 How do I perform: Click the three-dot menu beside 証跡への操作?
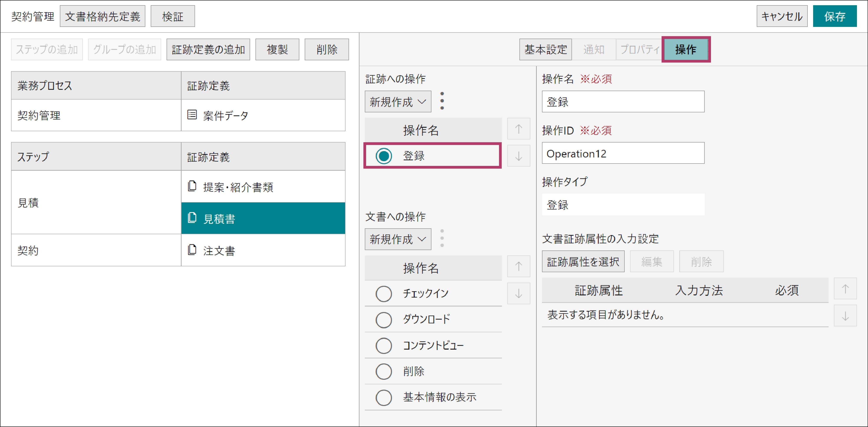(x=442, y=101)
